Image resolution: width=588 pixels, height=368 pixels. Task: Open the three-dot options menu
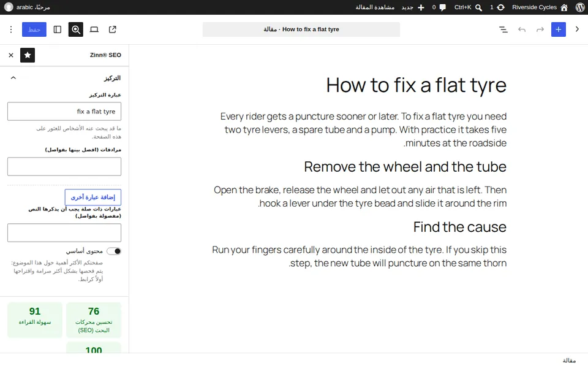11,29
